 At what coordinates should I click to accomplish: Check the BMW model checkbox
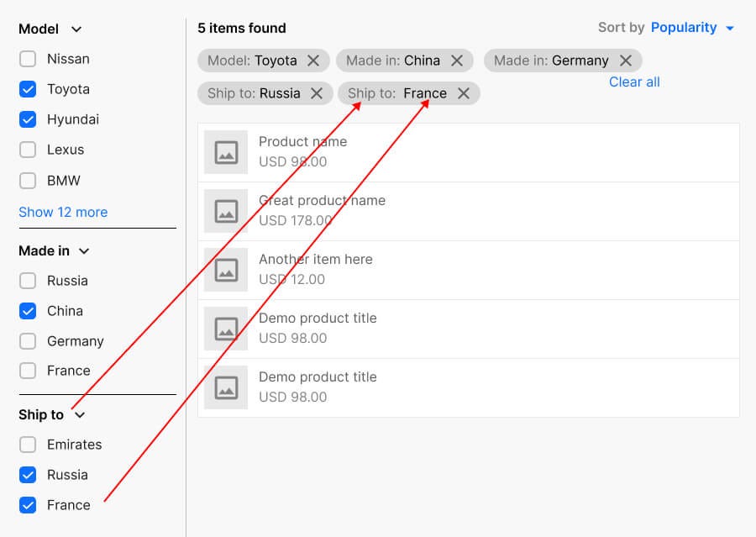tap(28, 181)
